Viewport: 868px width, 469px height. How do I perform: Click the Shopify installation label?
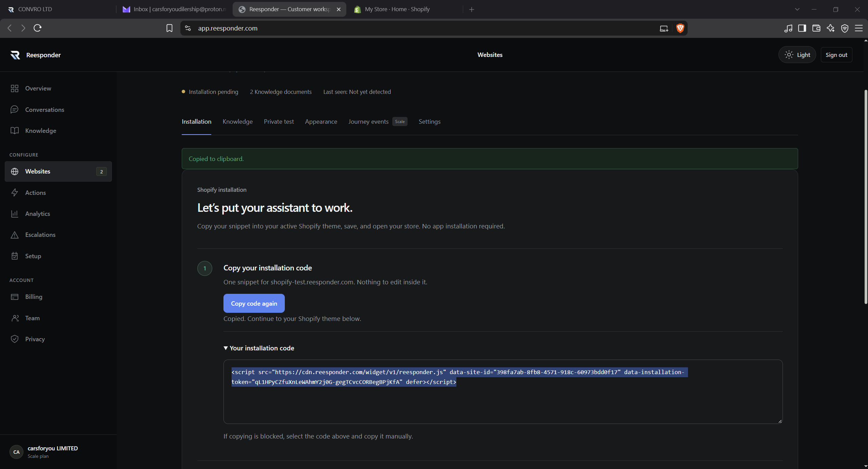[x=222, y=190]
